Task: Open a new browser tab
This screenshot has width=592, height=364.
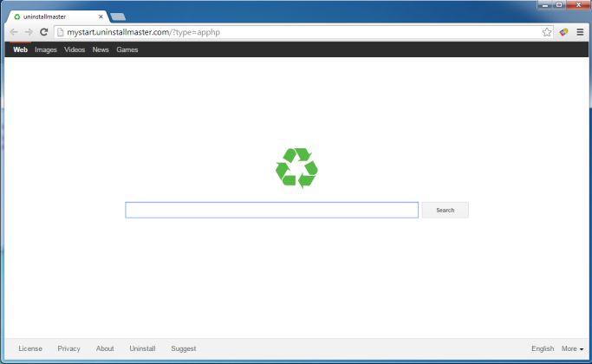Action: pos(118,16)
